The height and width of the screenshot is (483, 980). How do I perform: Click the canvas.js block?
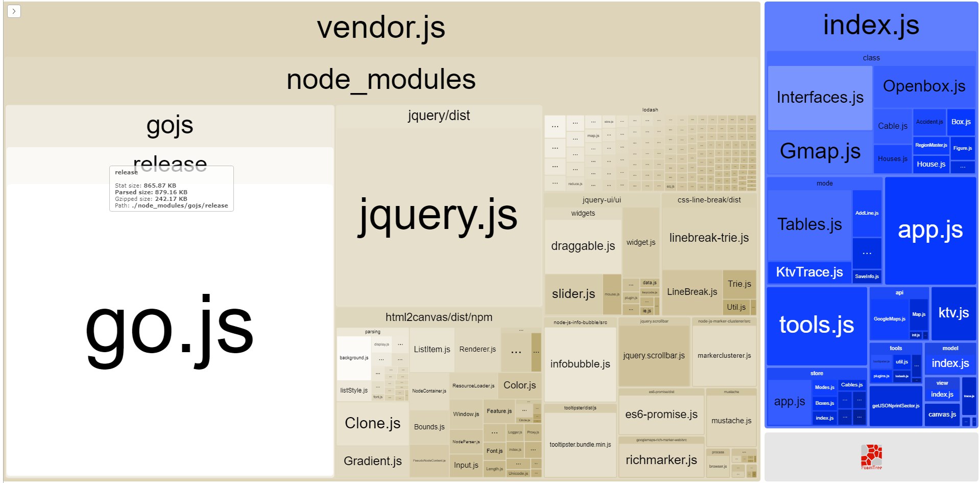(942, 415)
